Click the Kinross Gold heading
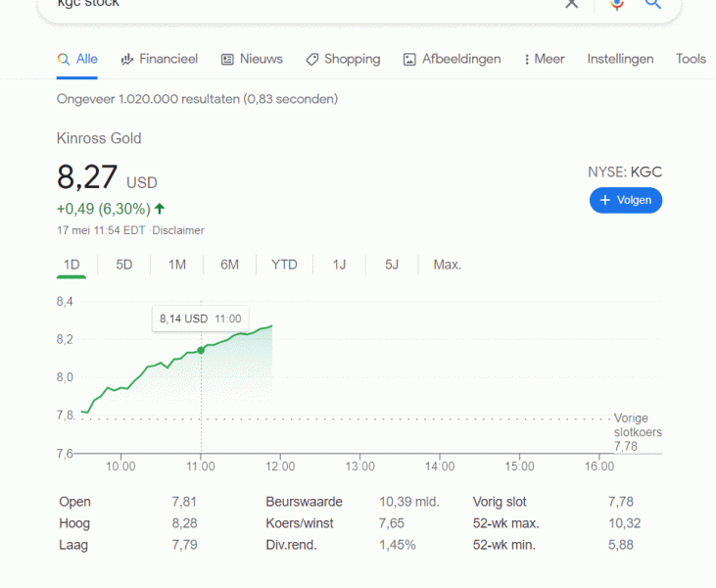The image size is (716, 588). tap(99, 138)
